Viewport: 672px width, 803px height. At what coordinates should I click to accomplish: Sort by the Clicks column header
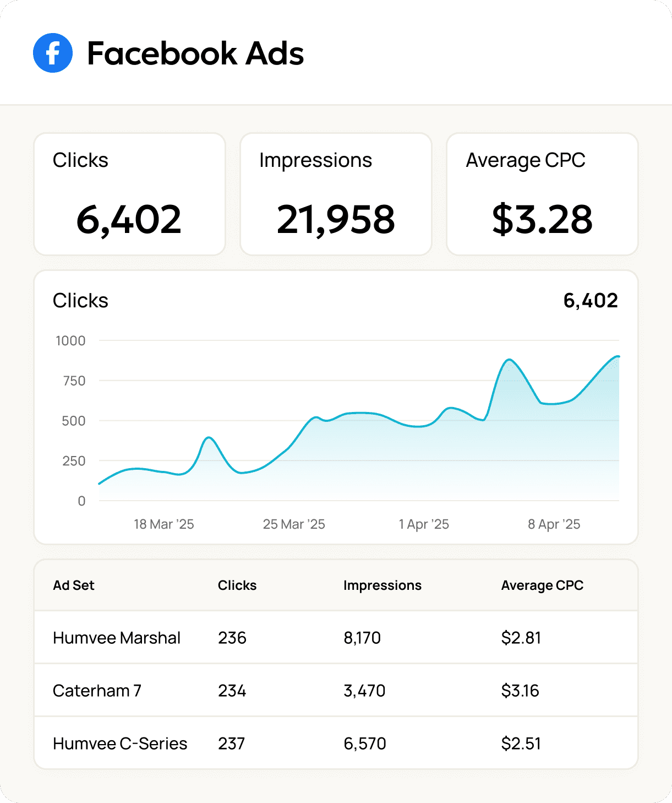237,585
